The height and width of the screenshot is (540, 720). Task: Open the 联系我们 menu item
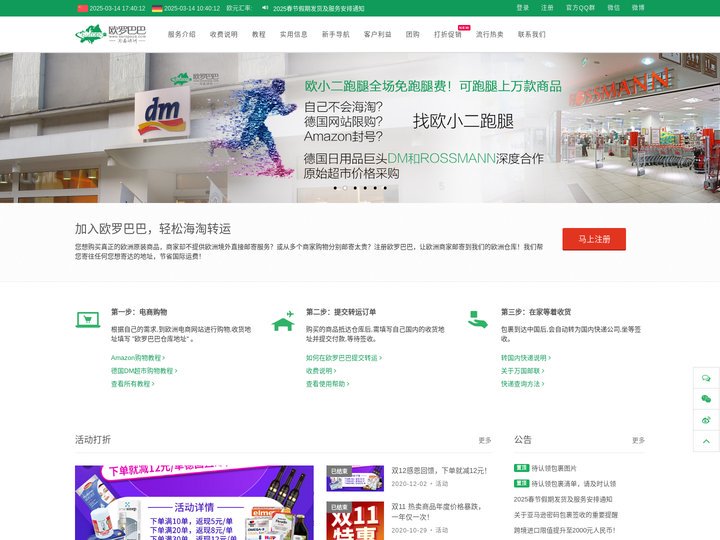[532, 34]
